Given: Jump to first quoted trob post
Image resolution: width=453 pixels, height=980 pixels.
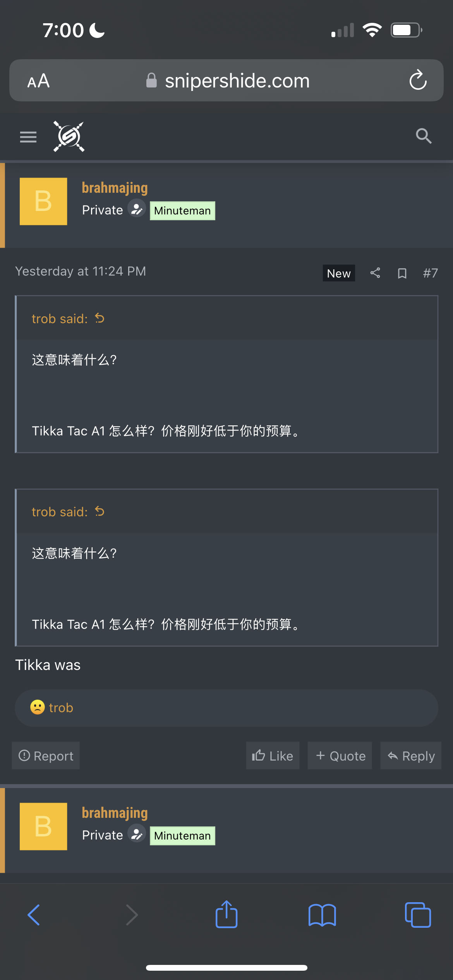Looking at the screenshot, I should 100,318.
